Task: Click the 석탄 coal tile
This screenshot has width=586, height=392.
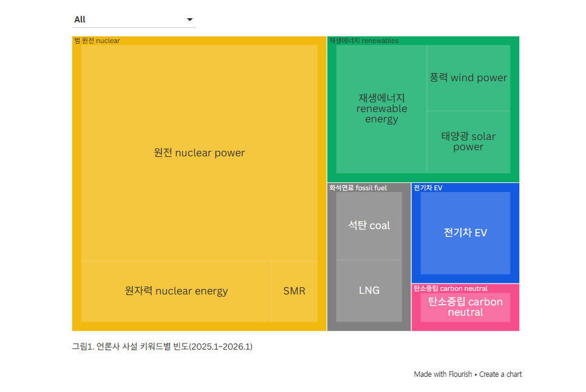Action: [x=369, y=225]
